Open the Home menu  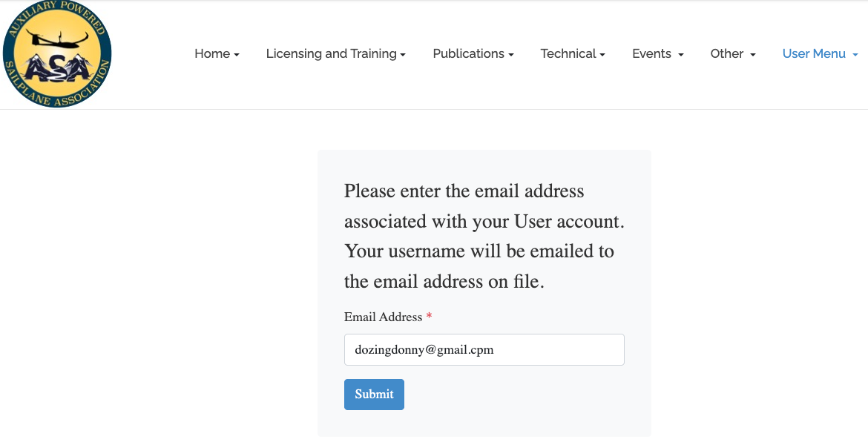(x=212, y=53)
